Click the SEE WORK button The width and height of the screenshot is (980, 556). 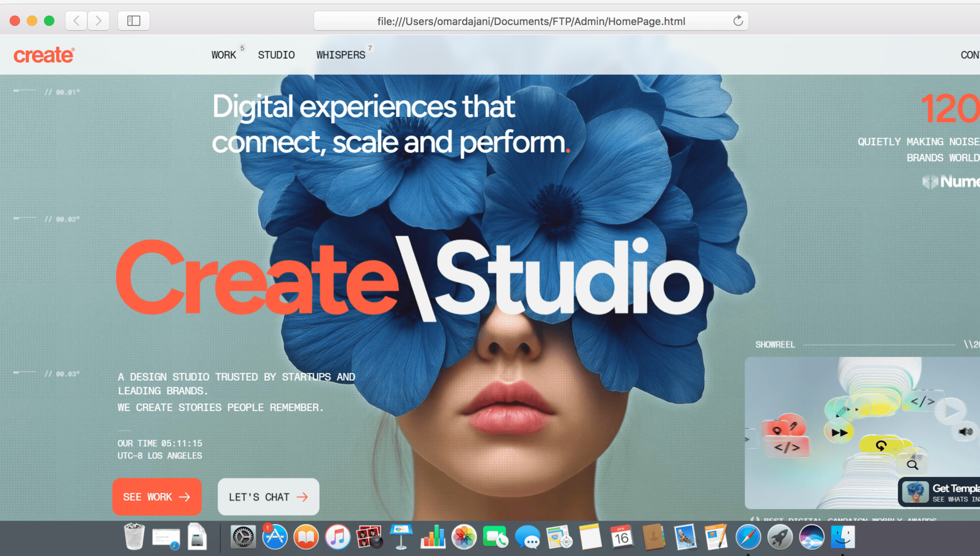(x=157, y=496)
